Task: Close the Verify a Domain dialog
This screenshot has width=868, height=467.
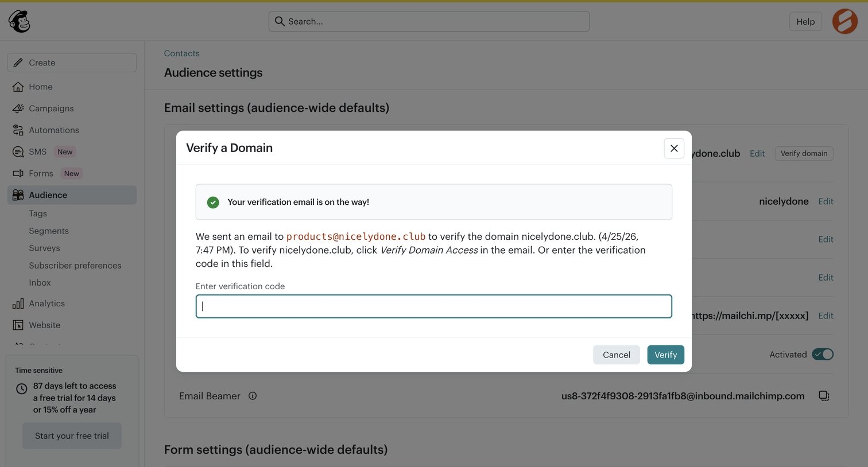Action: [674, 148]
